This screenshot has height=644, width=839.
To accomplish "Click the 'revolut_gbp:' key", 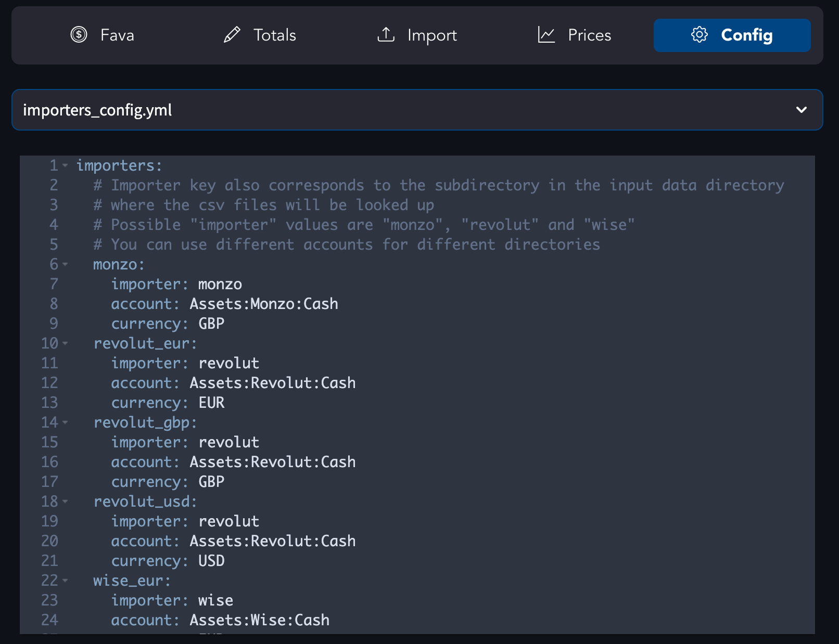I will tap(145, 422).
